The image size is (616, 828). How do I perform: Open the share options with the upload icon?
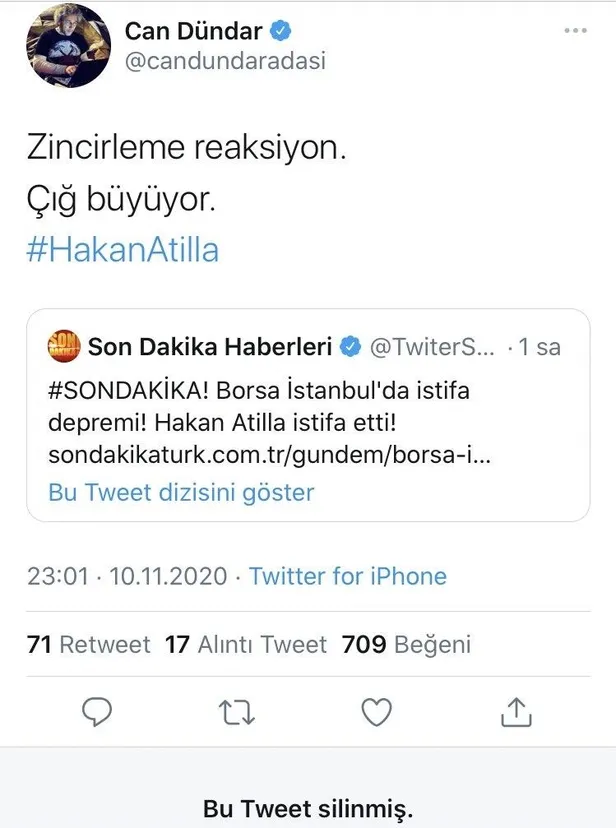click(x=517, y=712)
